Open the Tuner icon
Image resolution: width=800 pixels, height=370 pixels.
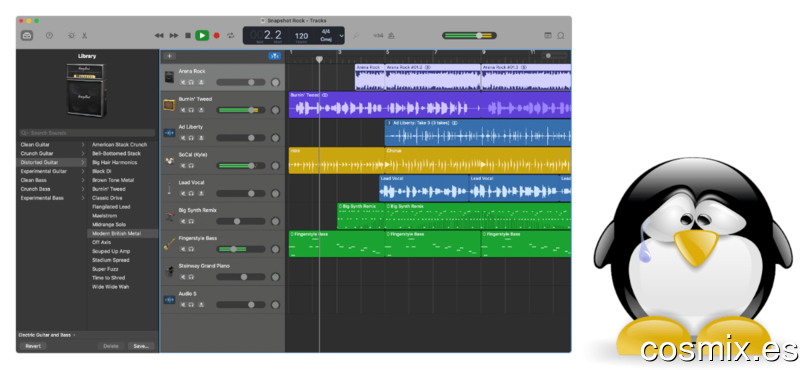(356, 36)
